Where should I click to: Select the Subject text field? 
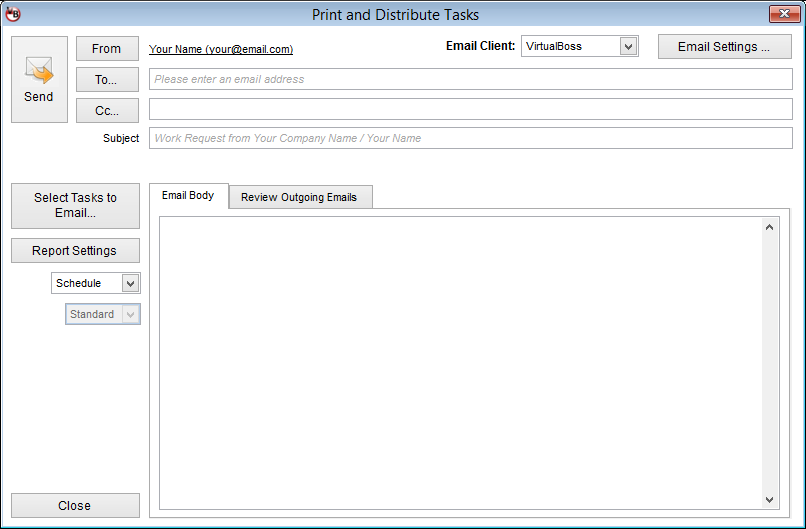point(470,138)
